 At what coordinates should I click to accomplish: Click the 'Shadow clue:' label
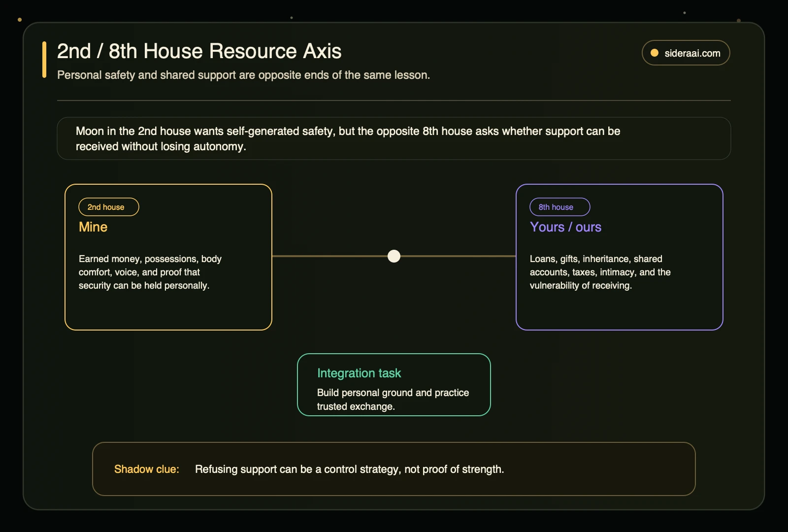[x=147, y=469]
